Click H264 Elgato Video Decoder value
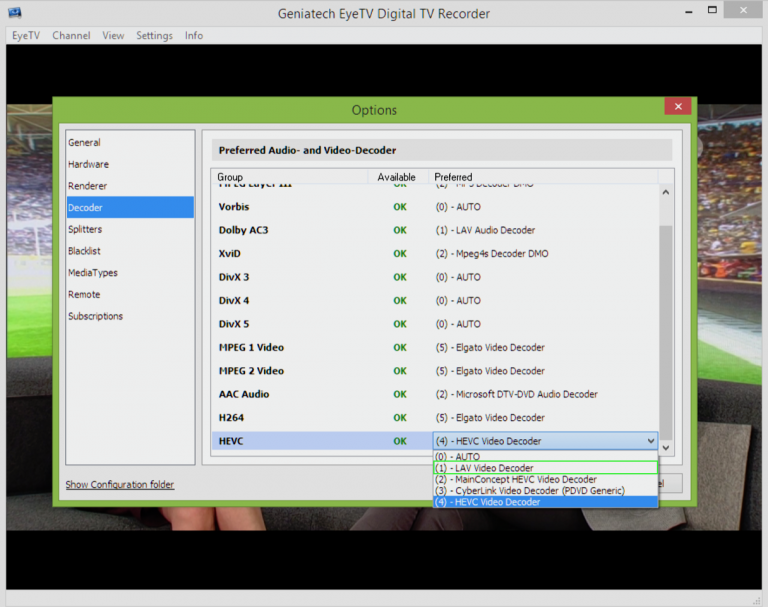Image resolution: width=768 pixels, height=607 pixels. [490, 418]
